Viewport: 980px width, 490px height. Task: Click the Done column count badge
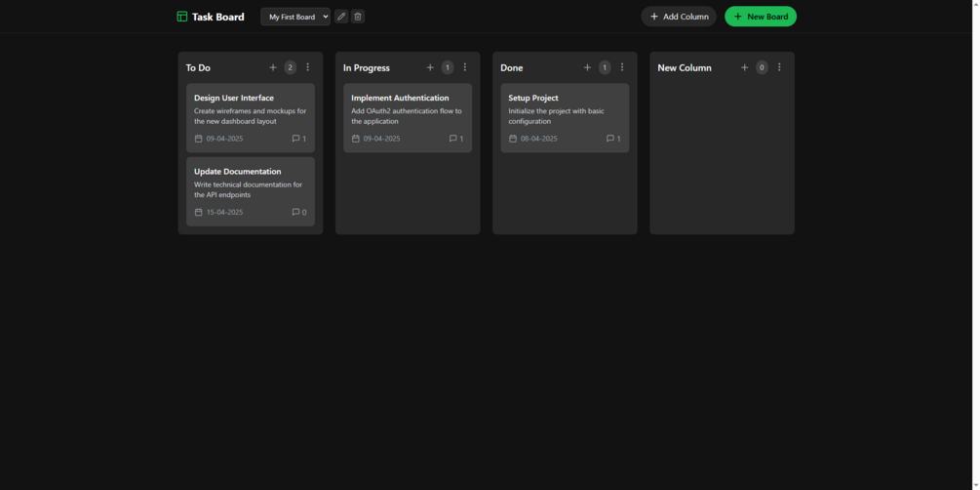tap(605, 67)
